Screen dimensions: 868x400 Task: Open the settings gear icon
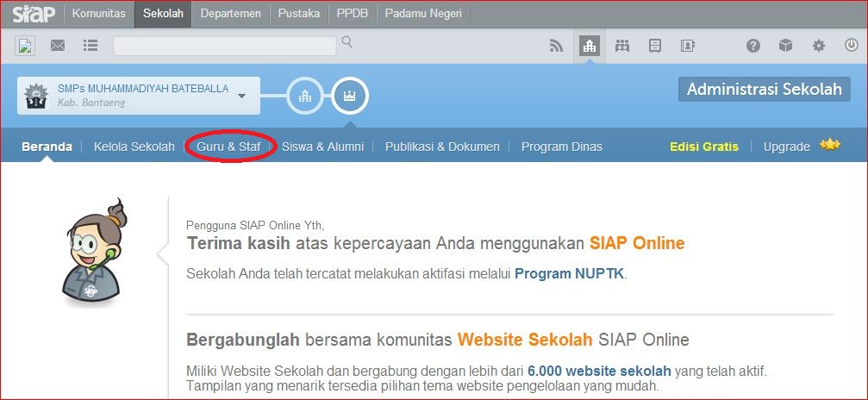(818, 46)
